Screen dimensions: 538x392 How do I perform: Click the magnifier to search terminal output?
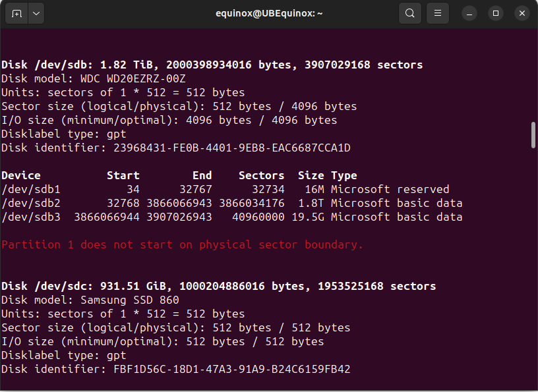coord(409,13)
